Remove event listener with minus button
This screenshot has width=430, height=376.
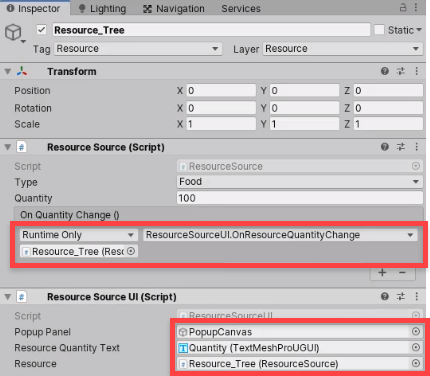pos(402,273)
